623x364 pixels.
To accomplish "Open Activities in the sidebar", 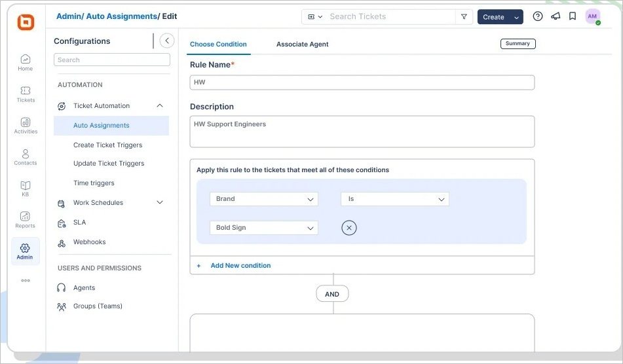I will click(x=26, y=126).
